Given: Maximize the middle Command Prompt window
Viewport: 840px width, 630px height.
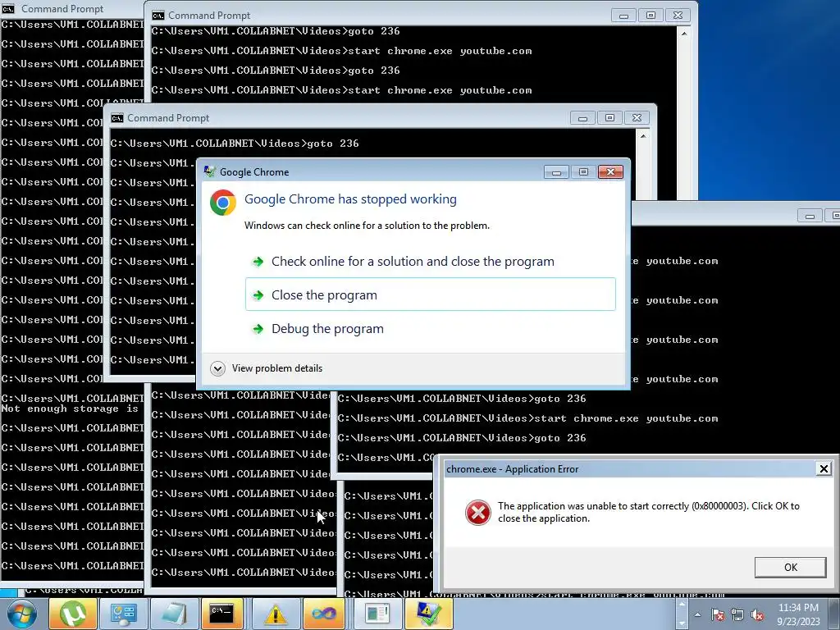Looking at the screenshot, I should [x=609, y=118].
